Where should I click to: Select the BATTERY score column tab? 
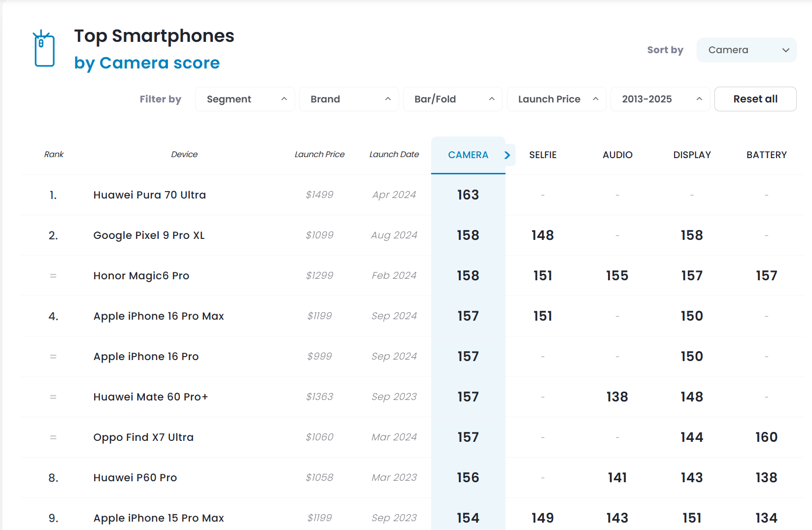click(x=766, y=155)
